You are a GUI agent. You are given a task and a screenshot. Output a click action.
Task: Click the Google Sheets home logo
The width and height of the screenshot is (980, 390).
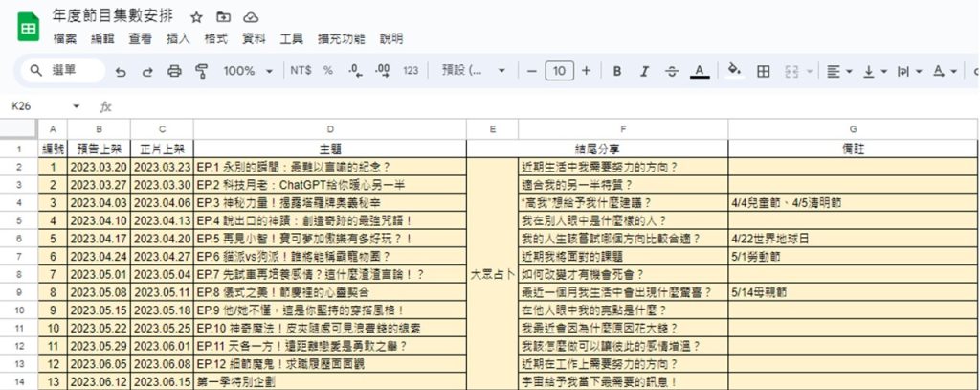click(29, 27)
